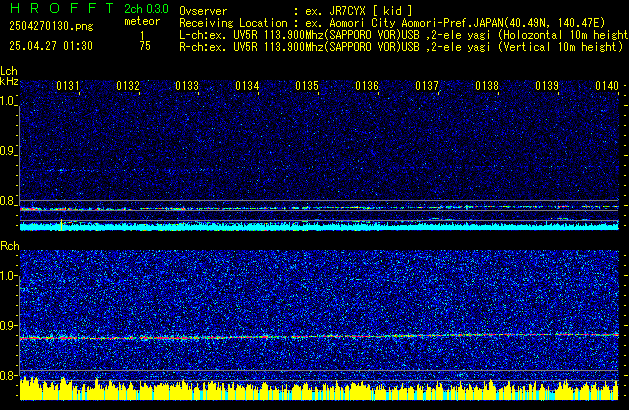Click the HROFFT title text

pos(62,8)
